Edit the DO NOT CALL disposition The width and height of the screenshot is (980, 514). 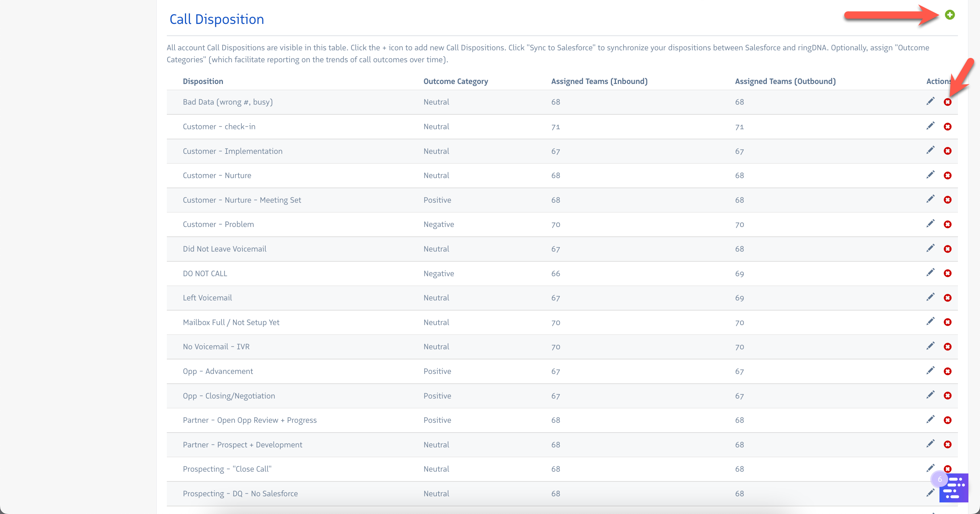pyautogui.click(x=930, y=273)
